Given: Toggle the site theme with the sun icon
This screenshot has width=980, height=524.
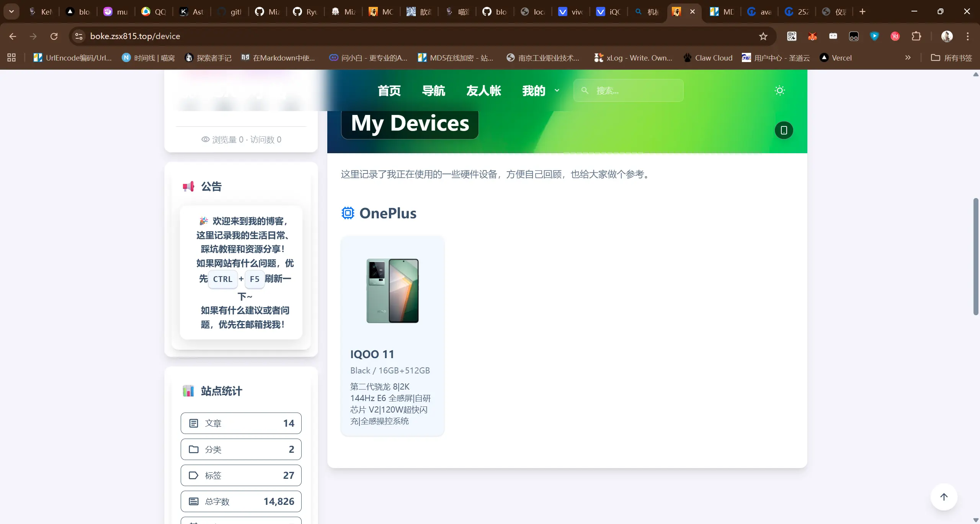Looking at the screenshot, I should pos(779,90).
